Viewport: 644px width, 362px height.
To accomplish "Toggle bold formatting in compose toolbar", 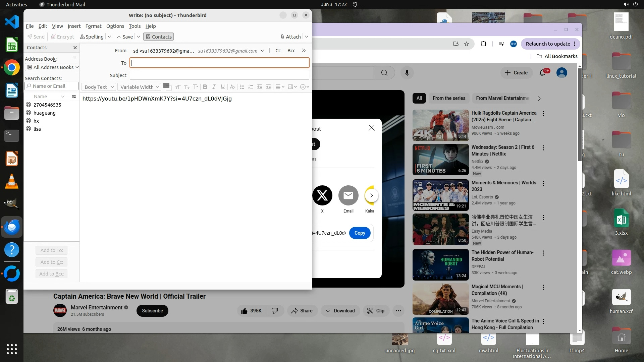I will pos(205,87).
